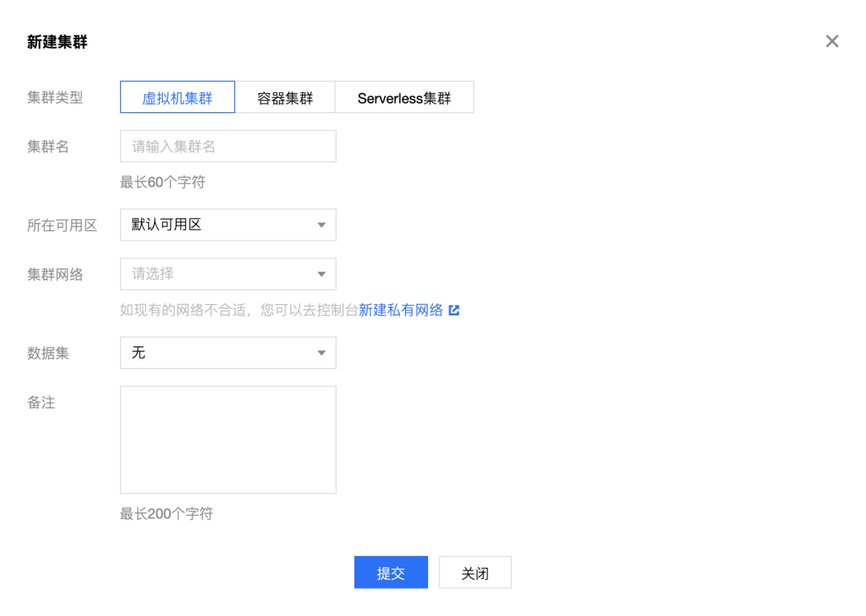The image size is (866, 616).
Task: Click the arrow in 所在可用区 dropdown
Action: 322,225
